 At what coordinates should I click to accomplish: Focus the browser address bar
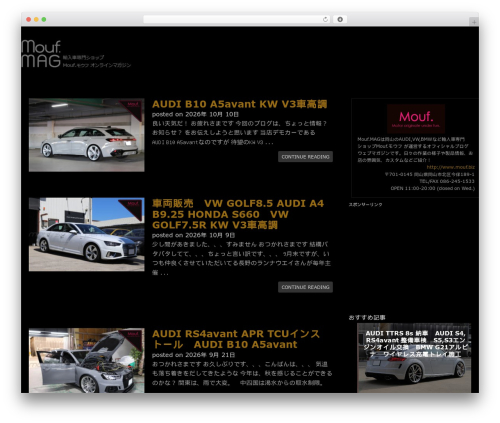pos(236,19)
